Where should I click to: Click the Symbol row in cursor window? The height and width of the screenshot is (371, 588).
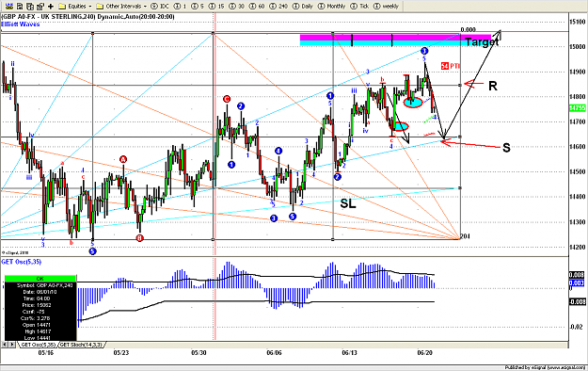(x=40, y=285)
